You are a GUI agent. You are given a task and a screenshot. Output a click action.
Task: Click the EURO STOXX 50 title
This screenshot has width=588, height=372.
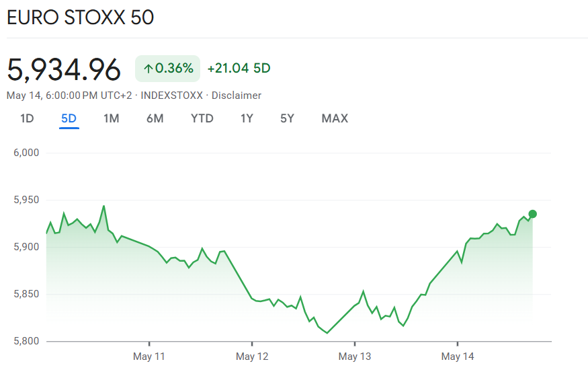click(80, 17)
